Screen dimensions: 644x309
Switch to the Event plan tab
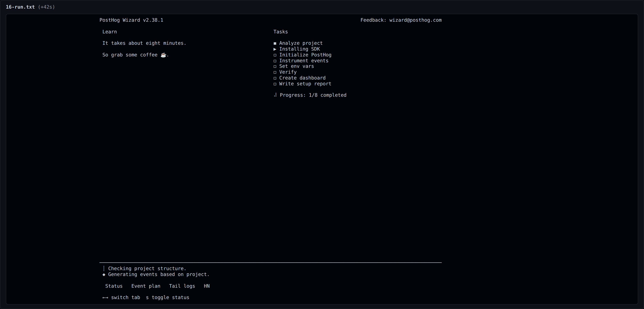[x=146, y=286]
